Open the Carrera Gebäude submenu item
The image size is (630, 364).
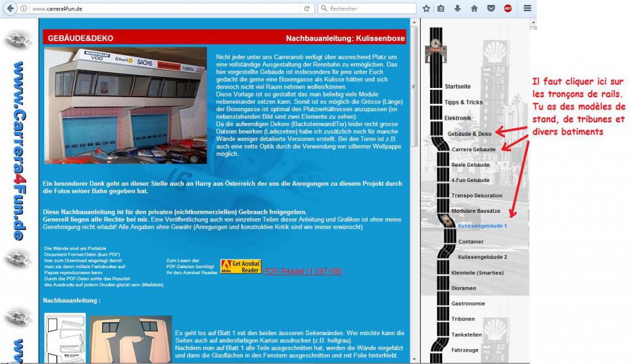pyautogui.click(x=473, y=149)
